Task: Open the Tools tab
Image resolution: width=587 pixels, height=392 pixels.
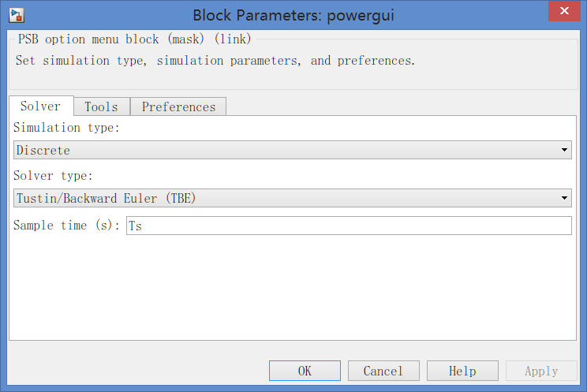Action: (x=102, y=106)
